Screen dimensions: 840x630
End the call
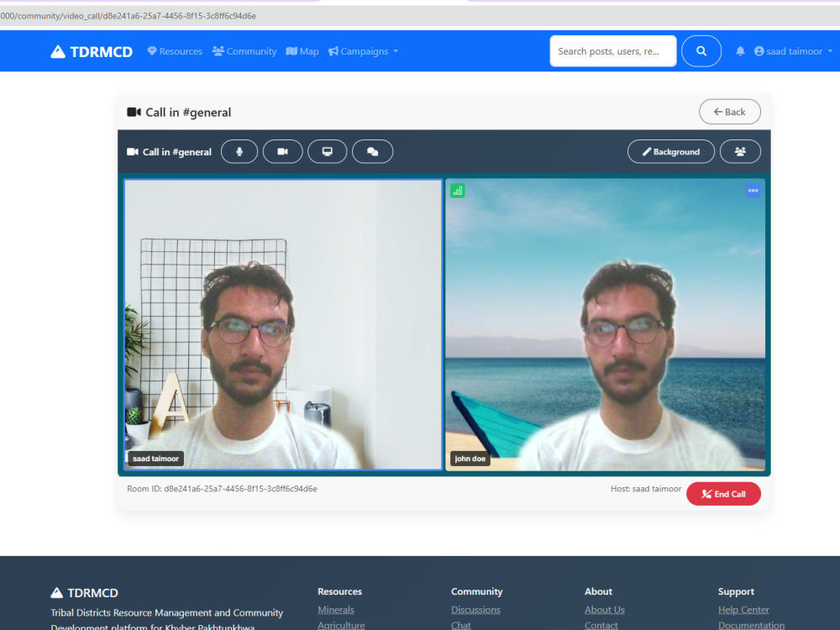click(x=723, y=494)
